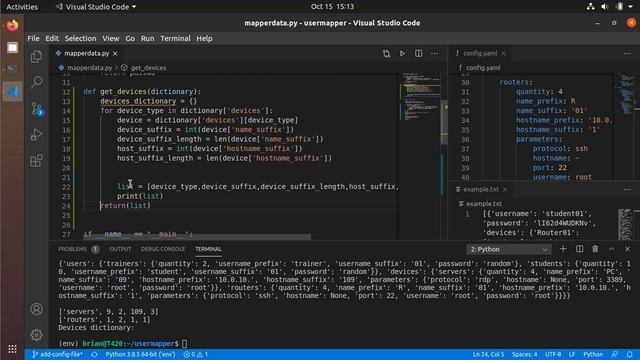Click Python 3.8.5 64-bit interpreter selector
The image size is (640, 360).
click(140, 354)
